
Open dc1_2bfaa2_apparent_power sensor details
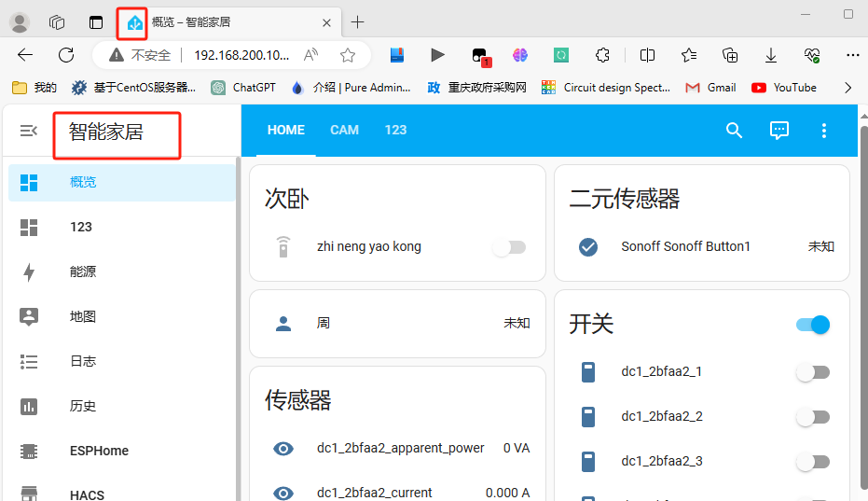(400, 449)
